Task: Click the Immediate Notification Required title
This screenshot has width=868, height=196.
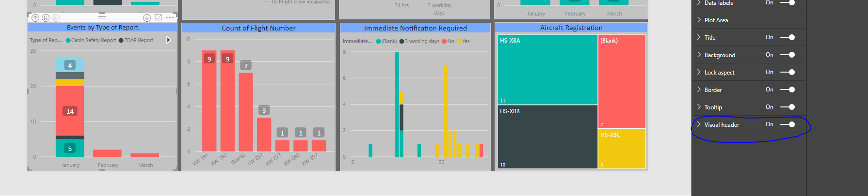Action: tap(416, 28)
